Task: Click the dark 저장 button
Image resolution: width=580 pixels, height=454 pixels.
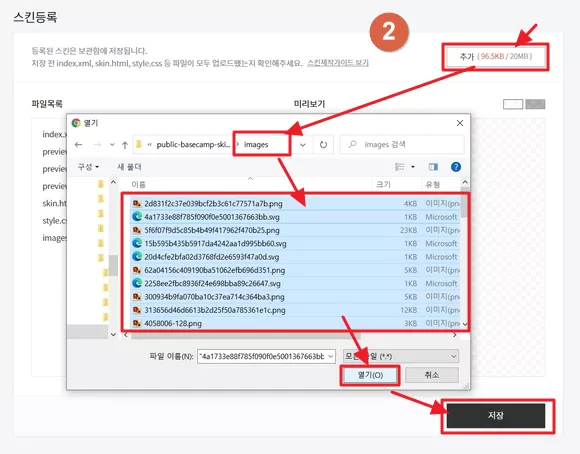Action: 496,416
